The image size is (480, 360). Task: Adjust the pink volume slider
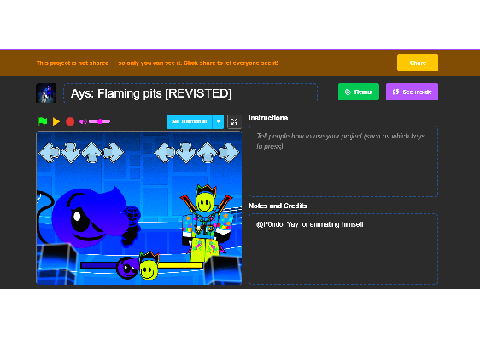pos(99,122)
